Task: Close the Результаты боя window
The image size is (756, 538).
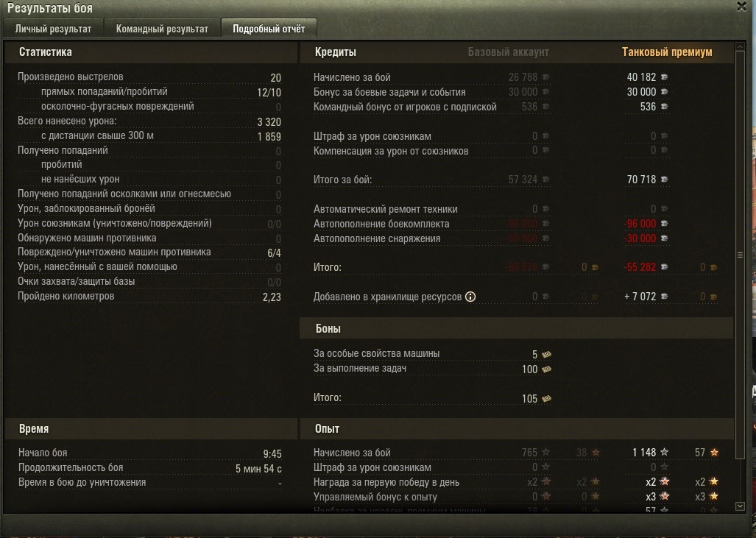Action: [x=741, y=7]
